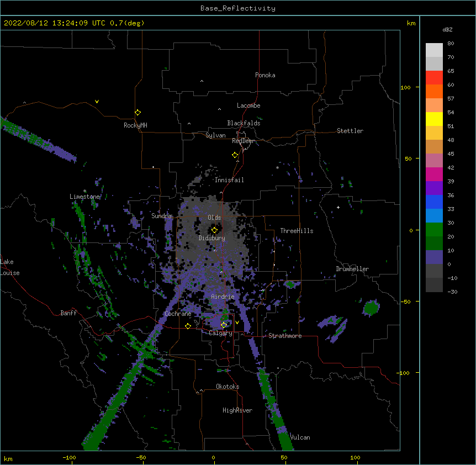Click the Innisfail label
The height and width of the screenshot is (465, 476).
tap(229, 180)
